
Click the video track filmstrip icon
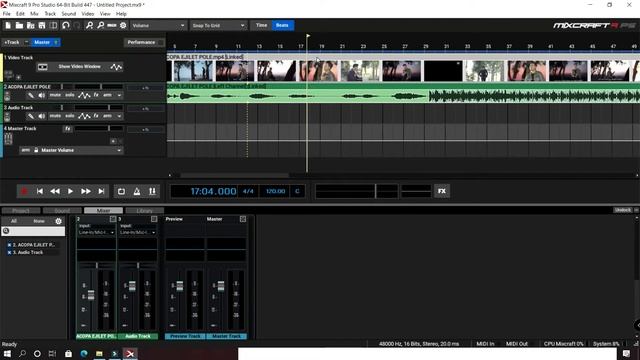tap(42, 67)
